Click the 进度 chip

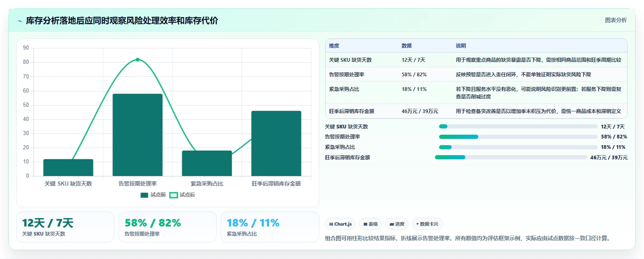pyautogui.click(x=397, y=224)
